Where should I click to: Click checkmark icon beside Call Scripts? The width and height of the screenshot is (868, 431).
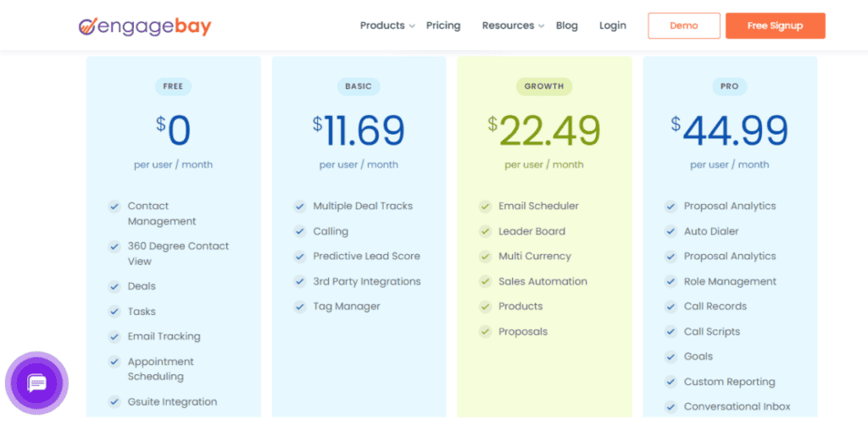point(671,332)
